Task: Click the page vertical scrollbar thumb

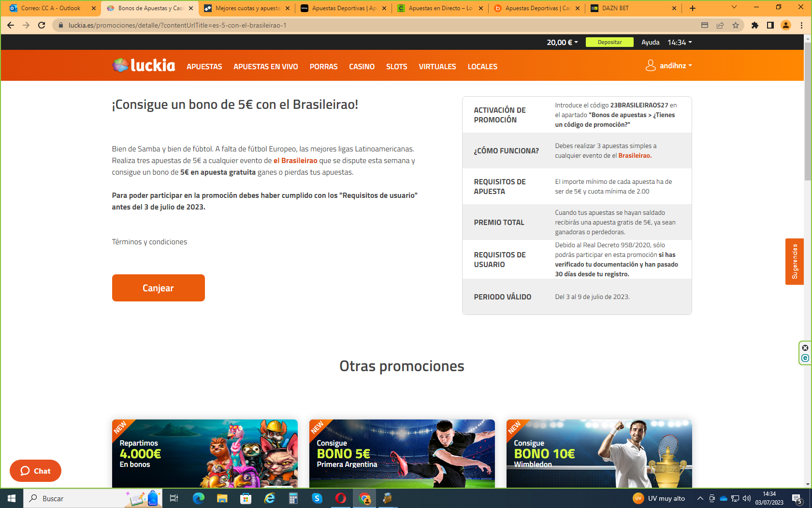Action: click(808, 111)
